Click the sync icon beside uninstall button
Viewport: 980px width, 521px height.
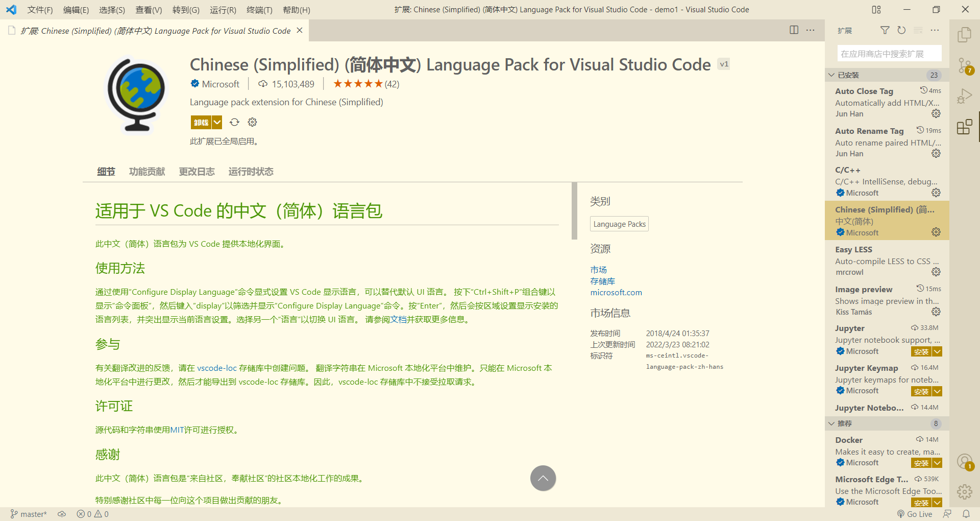(234, 122)
